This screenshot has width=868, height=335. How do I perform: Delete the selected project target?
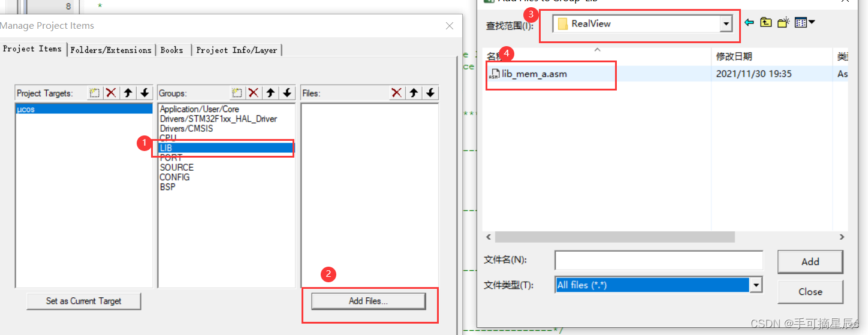click(x=111, y=93)
